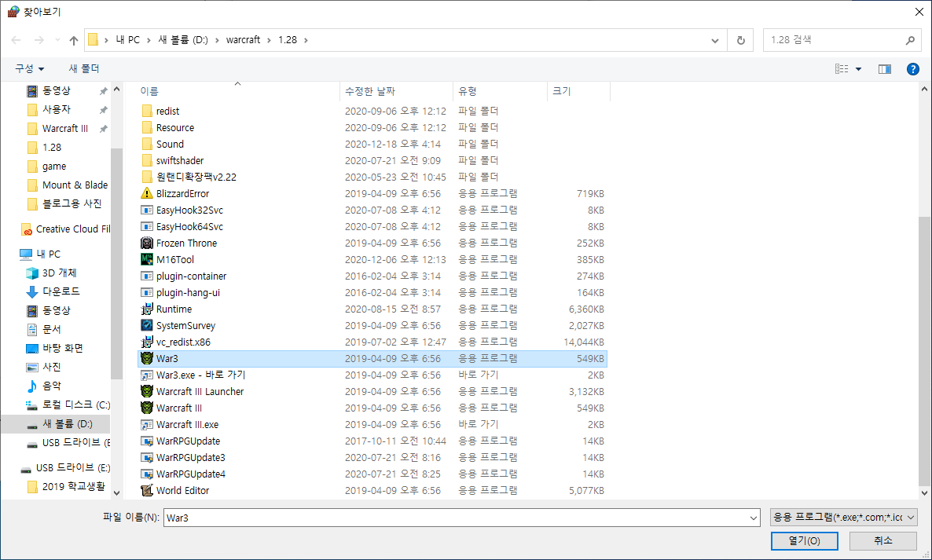Select the Mount & Blade sidebar folder
Screen dimensions: 932x560
point(68,185)
